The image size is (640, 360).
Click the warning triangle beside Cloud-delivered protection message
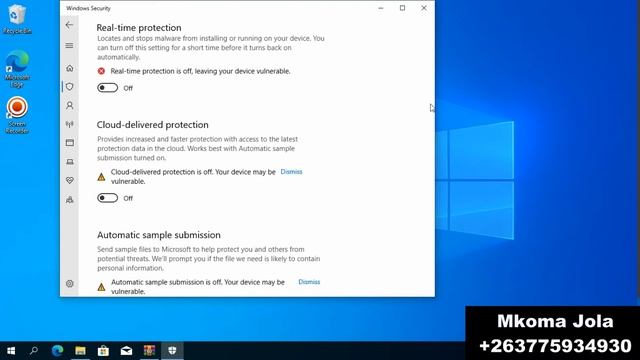[x=101, y=177]
